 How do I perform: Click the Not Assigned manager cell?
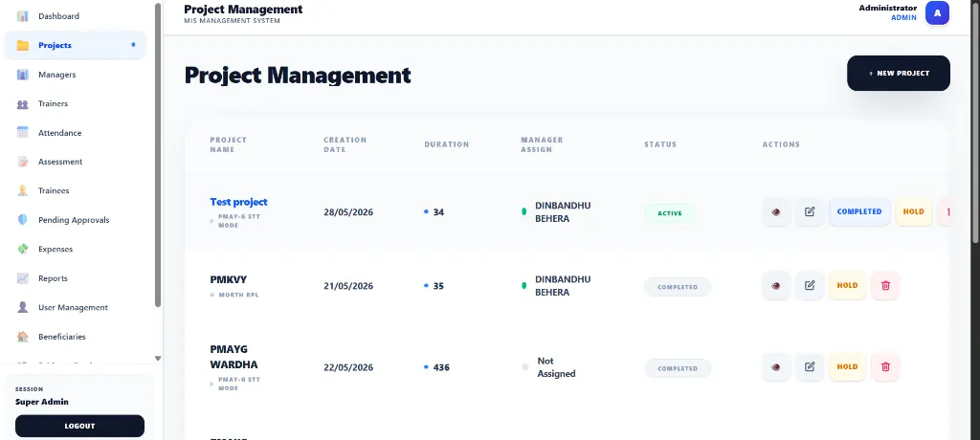click(x=556, y=367)
